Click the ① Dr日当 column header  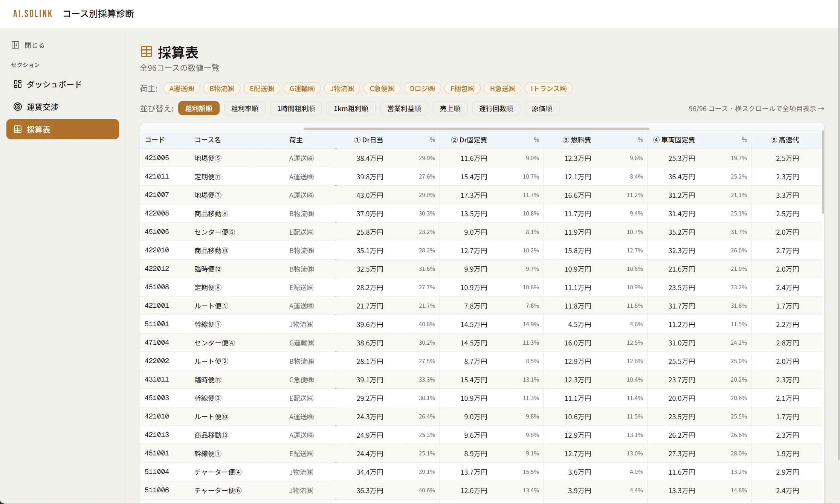(x=368, y=140)
